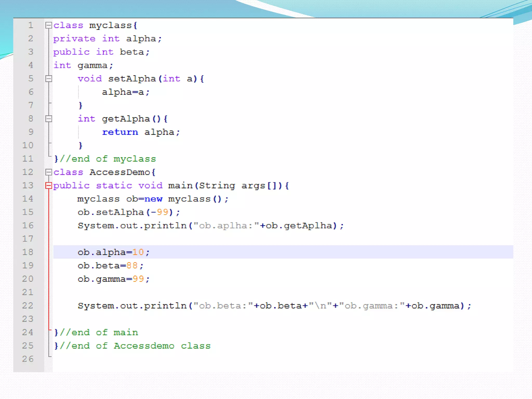Click line number 13 in the margin

(28, 185)
